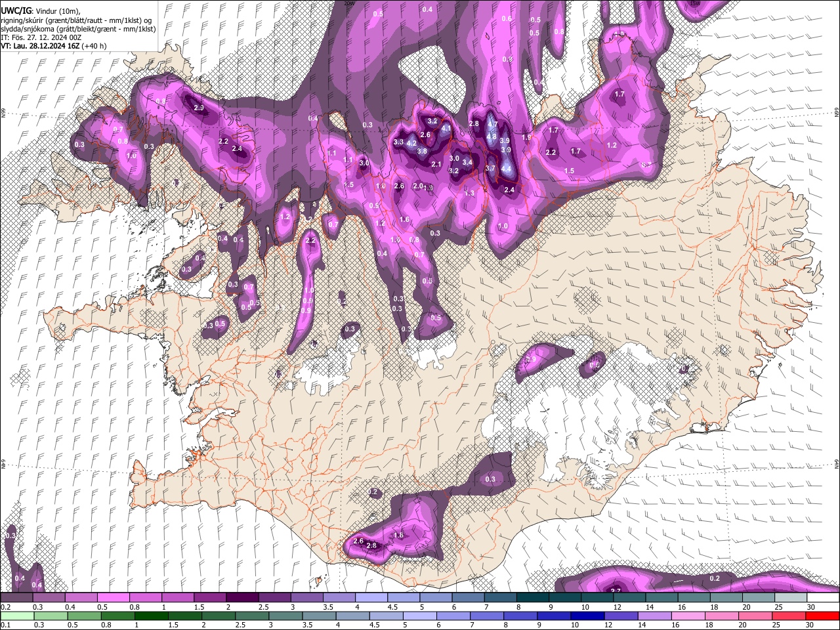Click the 4.1 precipitation value on the map
Screen dimensions: 840x630
[446, 129]
